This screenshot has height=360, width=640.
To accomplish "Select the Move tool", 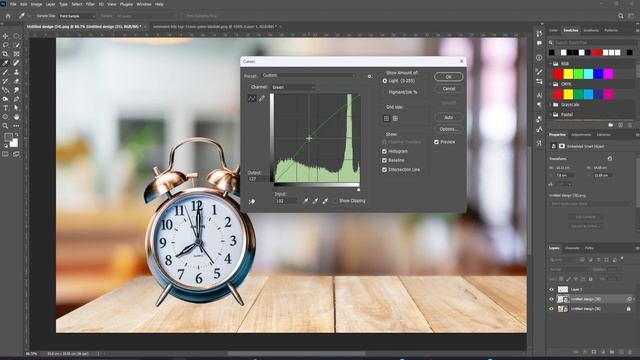I will 5,36.
